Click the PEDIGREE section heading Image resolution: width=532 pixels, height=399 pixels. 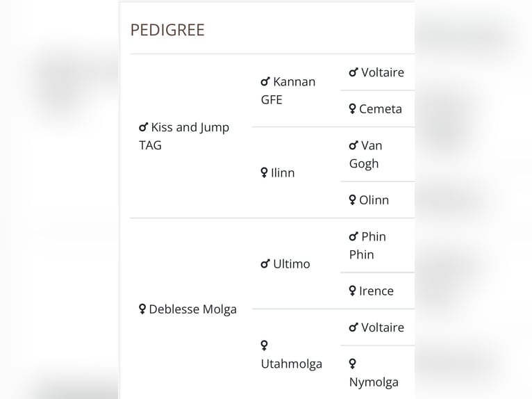(x=167, y=30)
